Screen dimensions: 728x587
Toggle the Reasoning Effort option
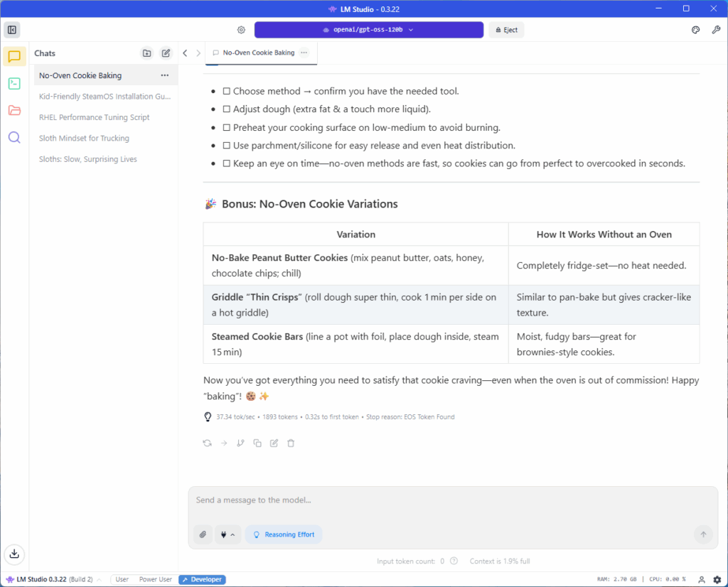point(284,534)
